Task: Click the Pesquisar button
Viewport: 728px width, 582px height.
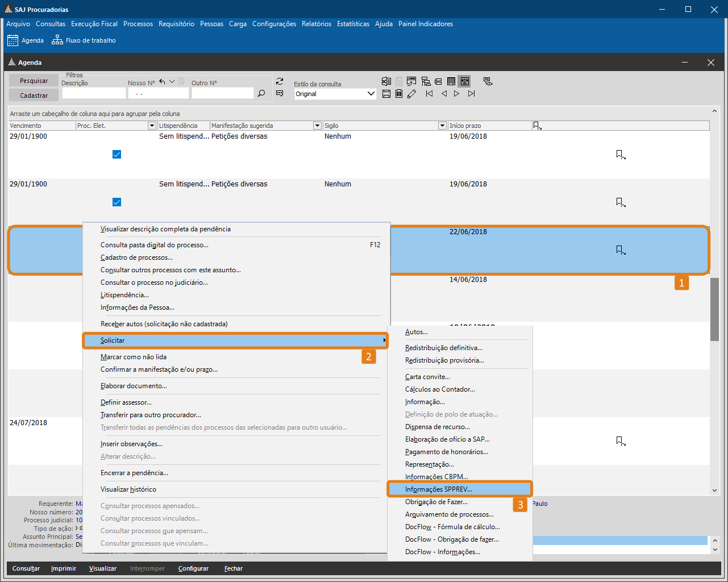Action: [x=34, y=81]
